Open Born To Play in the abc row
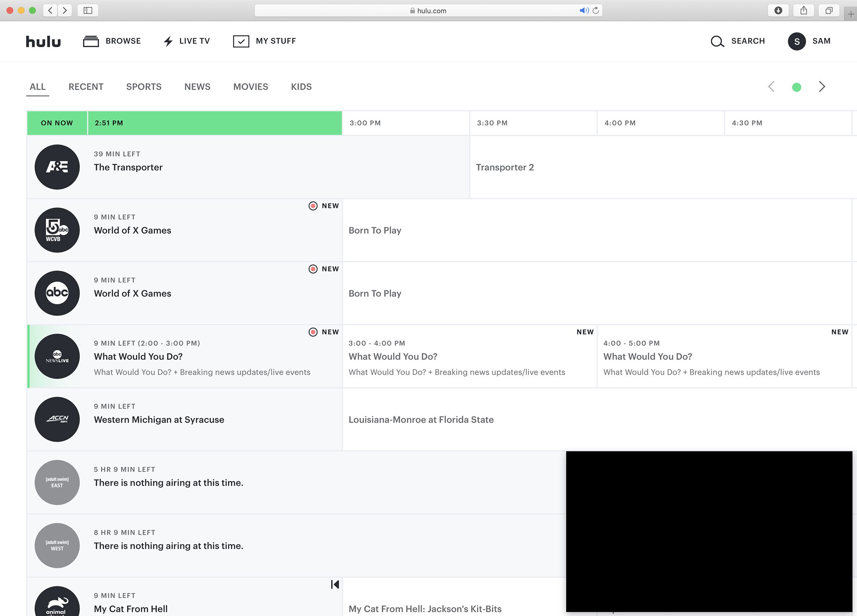Viewport: 857px width, 616px height. point(597,293)
